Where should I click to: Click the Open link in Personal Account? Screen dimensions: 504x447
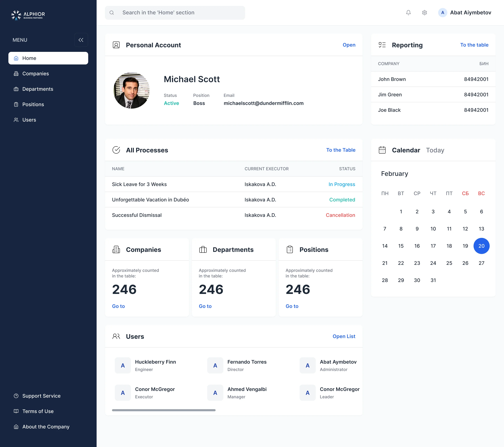click(x=349, y=45)
